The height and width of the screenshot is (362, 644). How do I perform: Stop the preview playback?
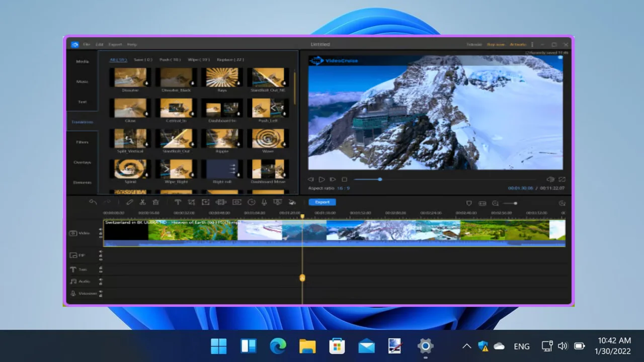(344, 179)
